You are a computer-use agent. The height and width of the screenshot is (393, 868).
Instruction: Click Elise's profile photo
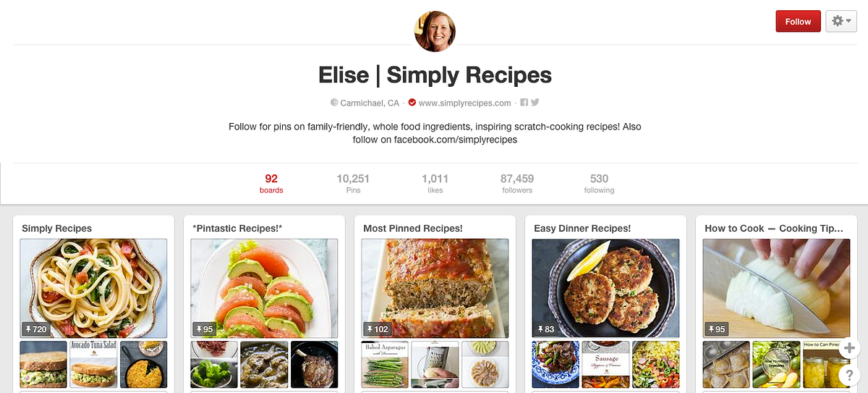(434, 31)
